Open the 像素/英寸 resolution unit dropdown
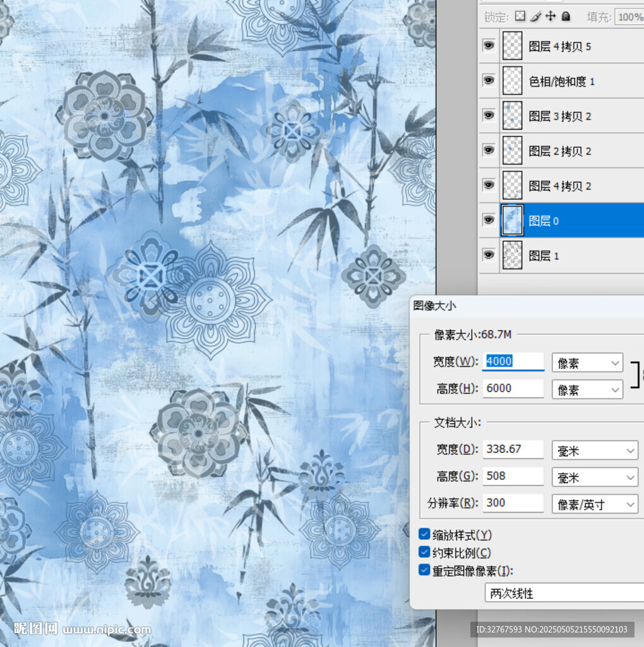 (595, 504)
